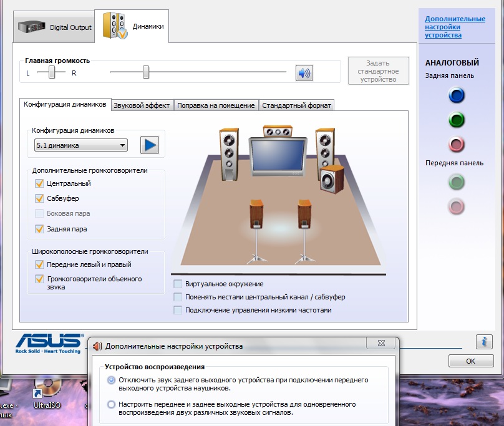Enable Поменять местами центральный канал checkbox
The width and height of the screenshot is (504, 426).
click(178, 297)
